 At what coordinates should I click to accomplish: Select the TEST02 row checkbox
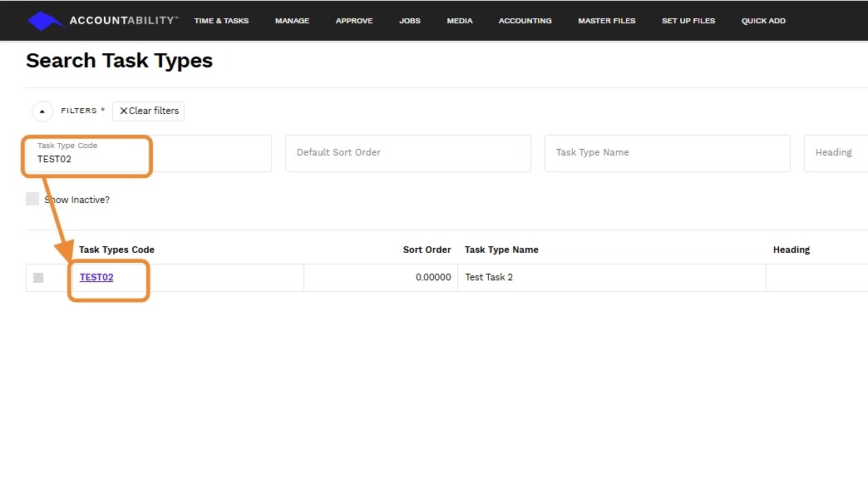pyautogui.click(x=38, y=278)
